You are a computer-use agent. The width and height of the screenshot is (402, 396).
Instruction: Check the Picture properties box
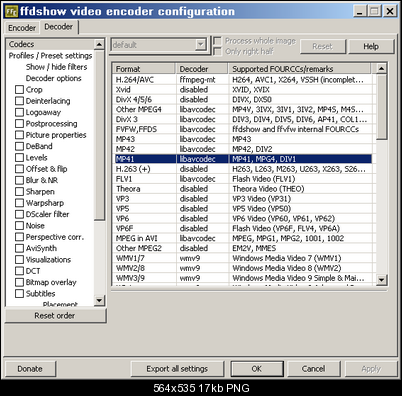pos(20,135)
